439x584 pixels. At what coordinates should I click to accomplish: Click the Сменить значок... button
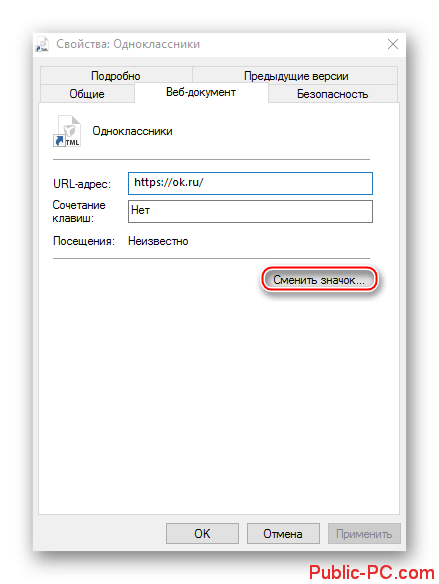319,280
